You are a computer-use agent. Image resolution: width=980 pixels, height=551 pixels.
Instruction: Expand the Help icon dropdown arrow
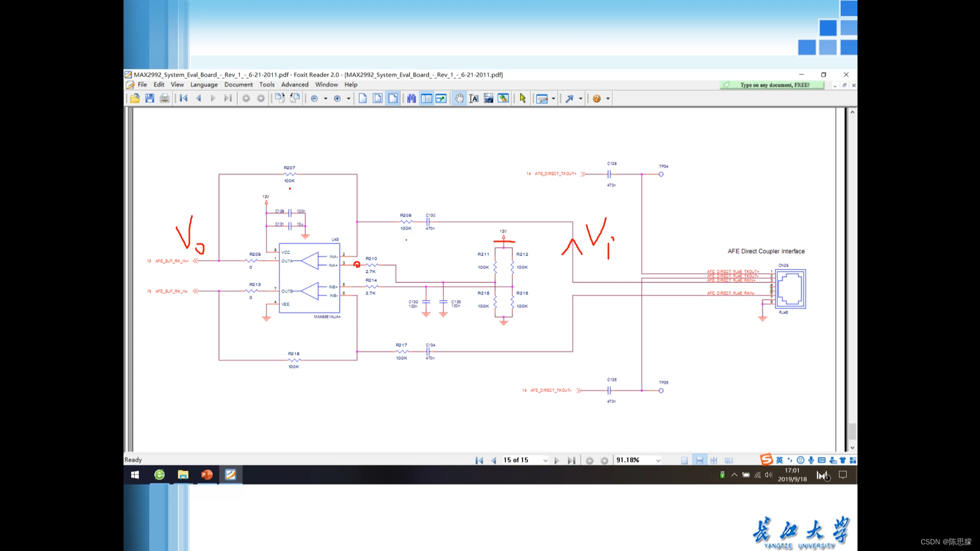pos(608,99)
